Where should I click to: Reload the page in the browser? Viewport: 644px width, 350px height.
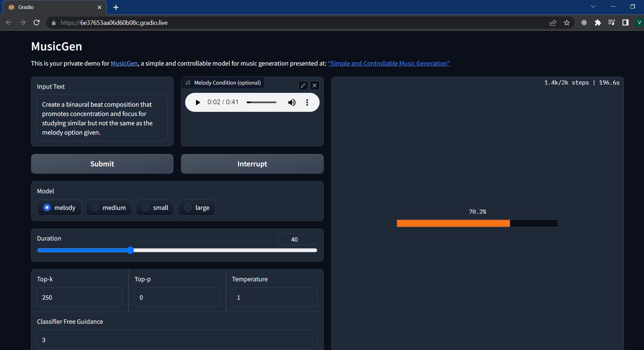click(36, 22)
